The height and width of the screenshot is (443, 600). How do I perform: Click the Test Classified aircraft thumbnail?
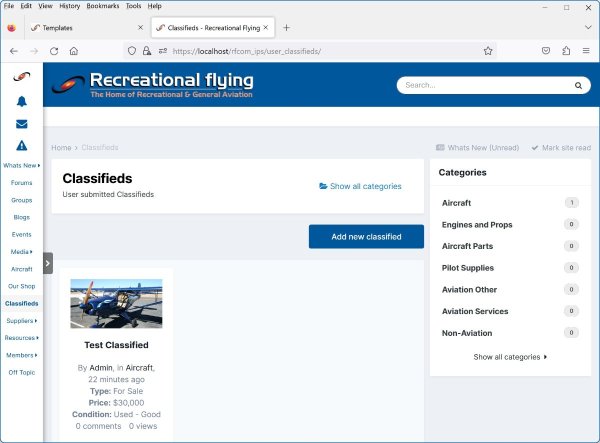coord(116,303)
